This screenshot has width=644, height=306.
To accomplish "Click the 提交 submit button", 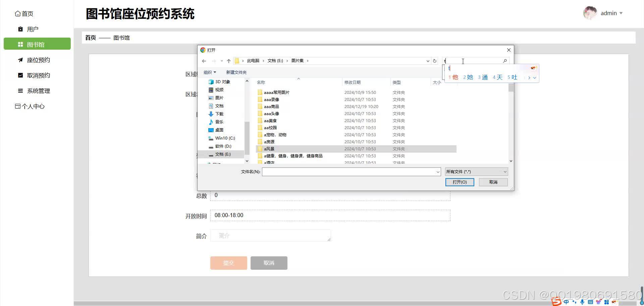I will 228,263.
